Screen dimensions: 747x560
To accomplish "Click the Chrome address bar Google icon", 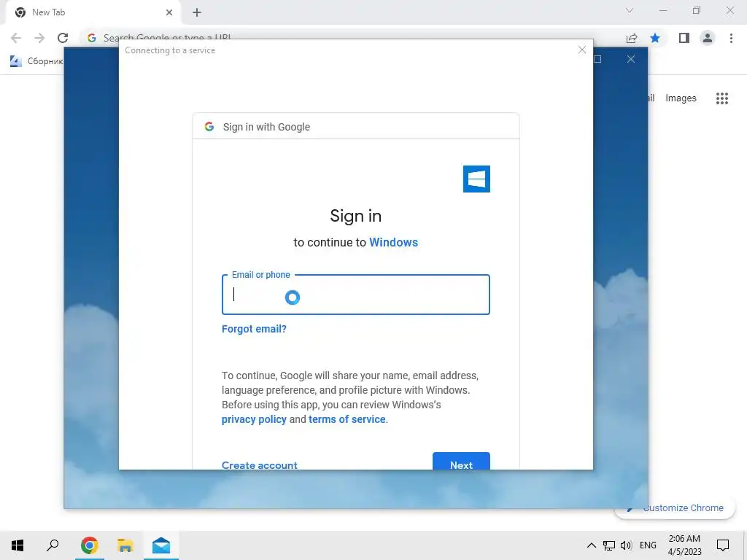I will tap(92, 38).
